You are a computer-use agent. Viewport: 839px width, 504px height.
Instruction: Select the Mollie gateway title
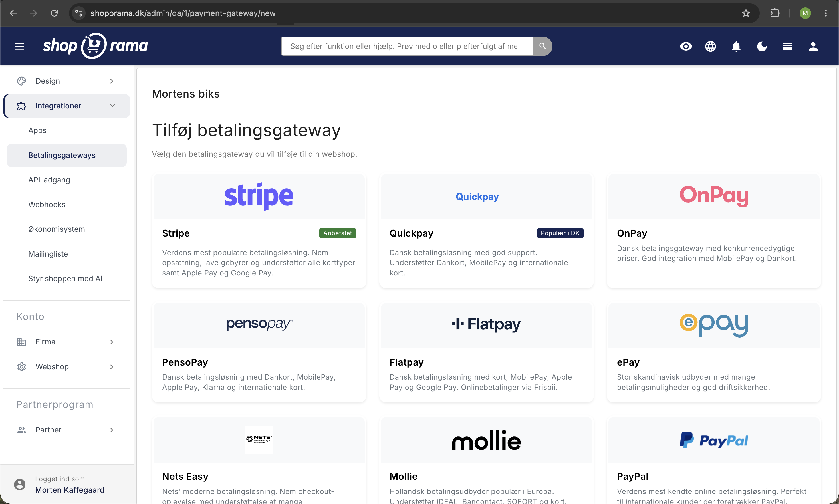(x=403, y=477)
